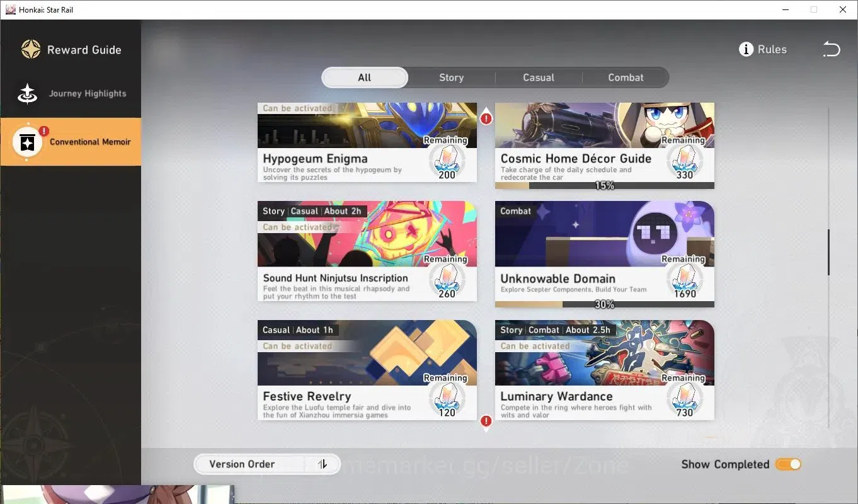Viewport: 858px width, 504px height.
Task: Switch to the All tab
Action: [365, 77]
